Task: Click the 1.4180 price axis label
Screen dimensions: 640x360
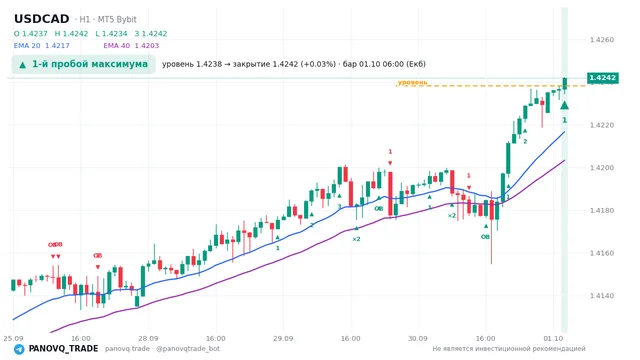Action: pos(602,210)
